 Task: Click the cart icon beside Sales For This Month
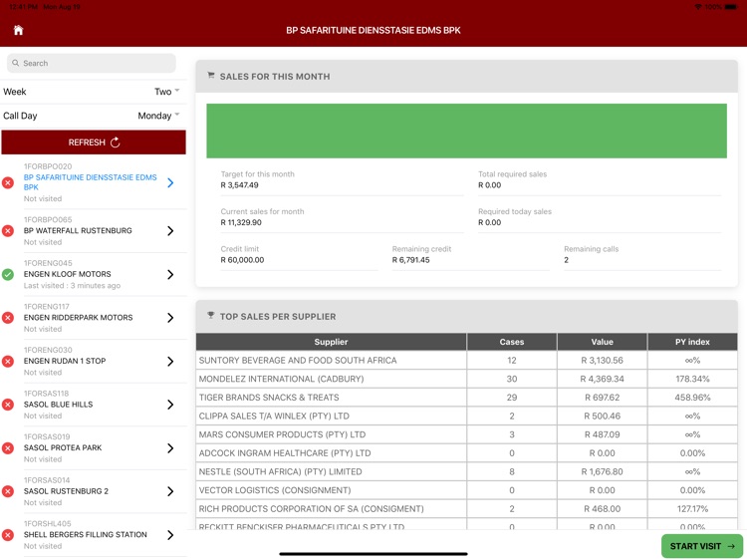[x=211, y=76]
